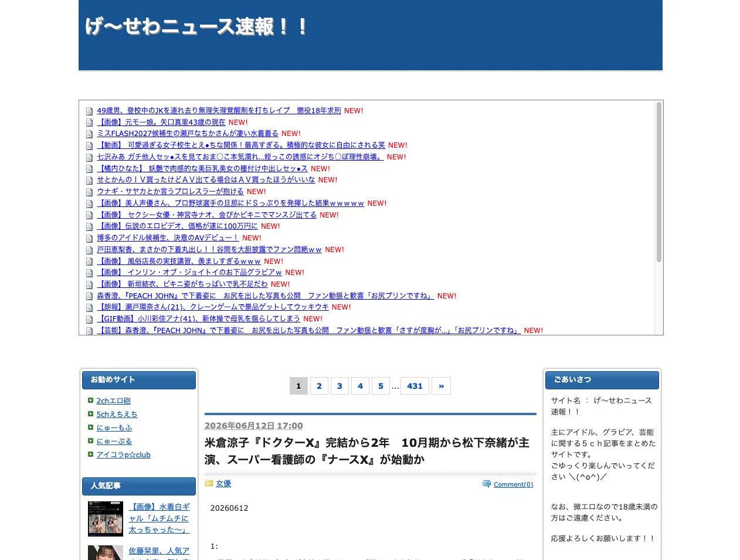Click document icon beside ウナギ・サヤカ headline
This screenshot has height=560, width=740.
[x=89, y=192]
